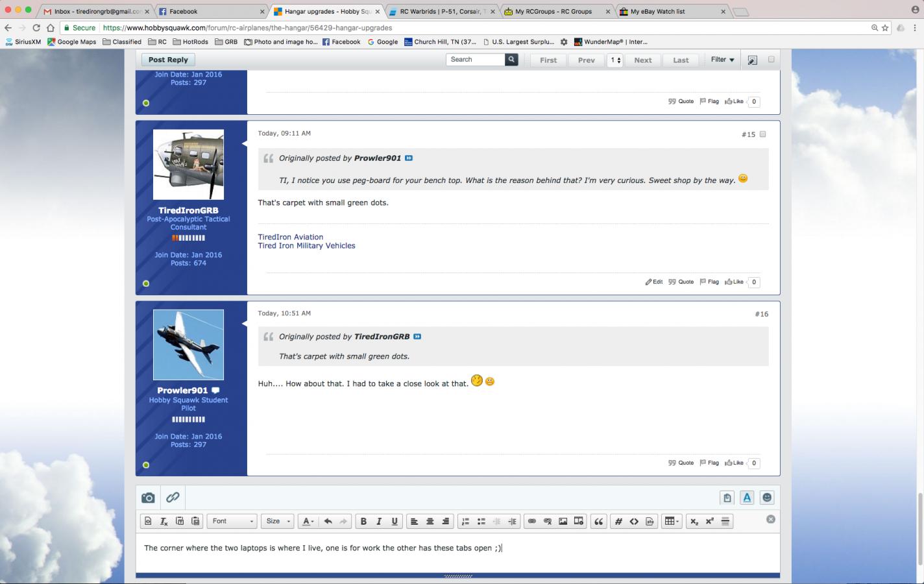The width and height of the screenshot is (924, 584).
Task: Go to the Last page
Action: point(681,60)
